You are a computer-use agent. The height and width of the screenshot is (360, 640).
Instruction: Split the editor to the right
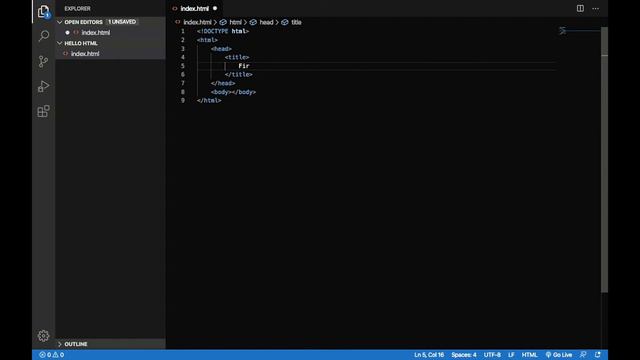580,8
